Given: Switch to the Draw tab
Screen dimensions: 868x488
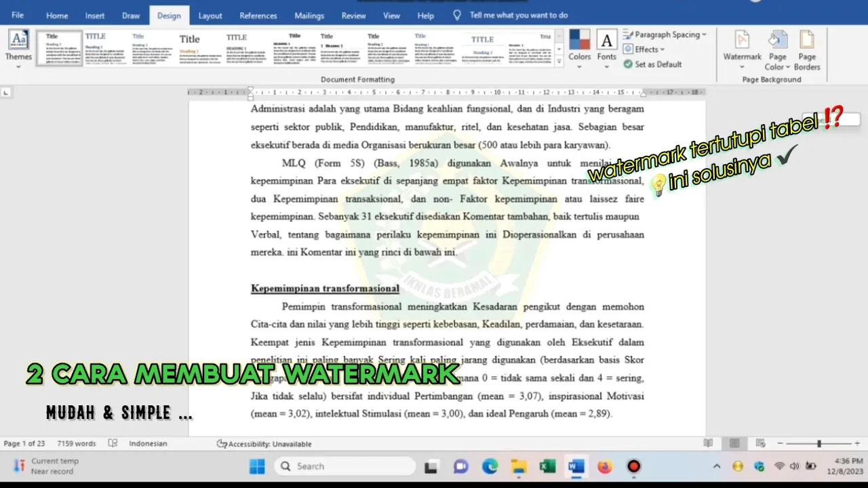Looking at the screenshot, I should pos(131,16).
